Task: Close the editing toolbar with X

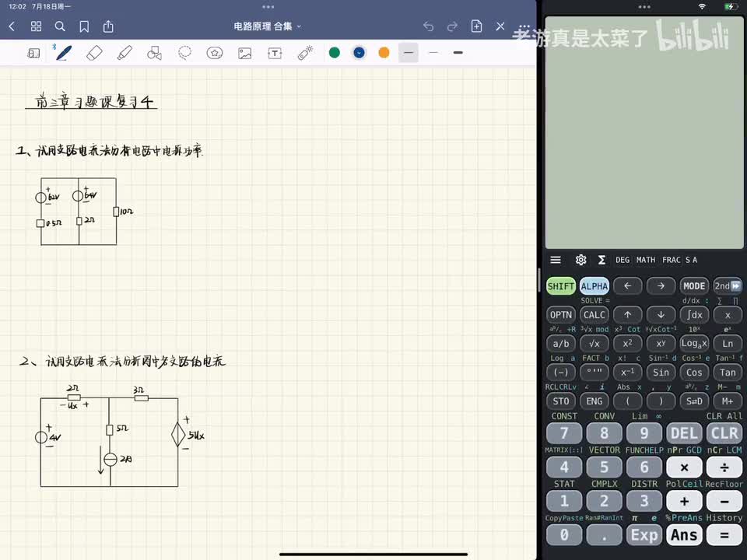Action: 500,26
